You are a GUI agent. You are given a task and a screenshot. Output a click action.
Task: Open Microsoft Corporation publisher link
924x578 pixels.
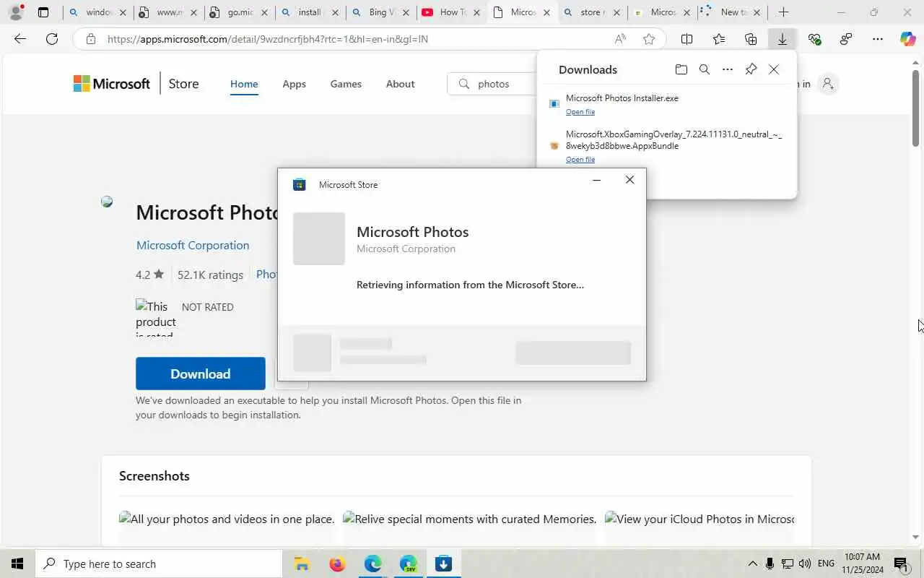tap(193, 246)
